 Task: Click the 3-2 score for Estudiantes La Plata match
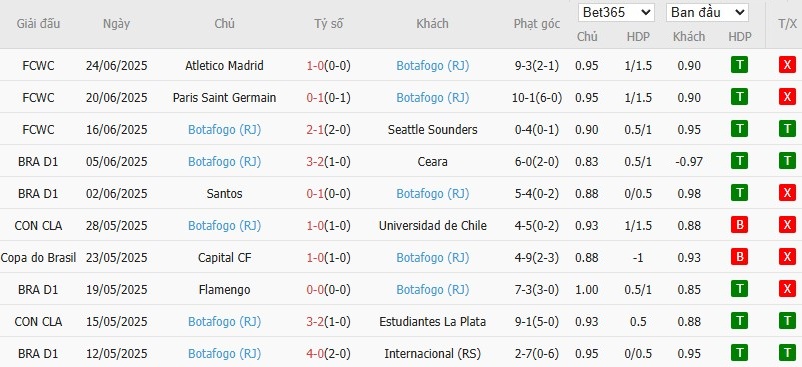(x=316, y=322)
